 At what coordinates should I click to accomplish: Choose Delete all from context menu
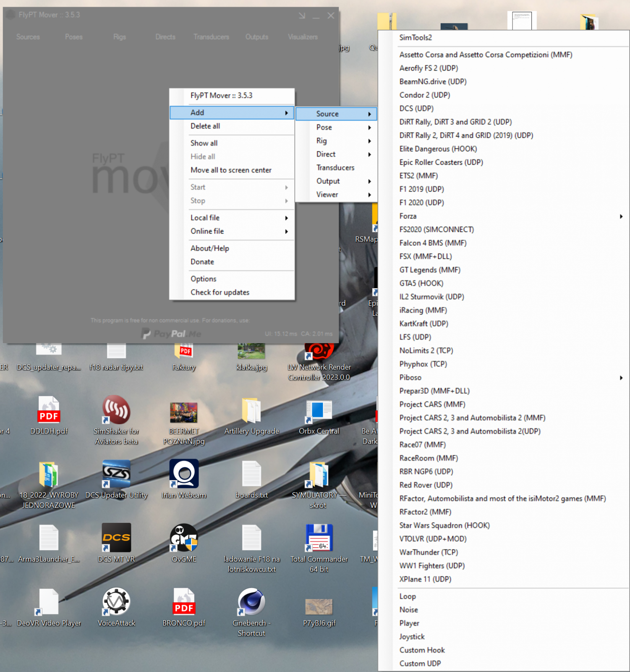coord(232,126)
